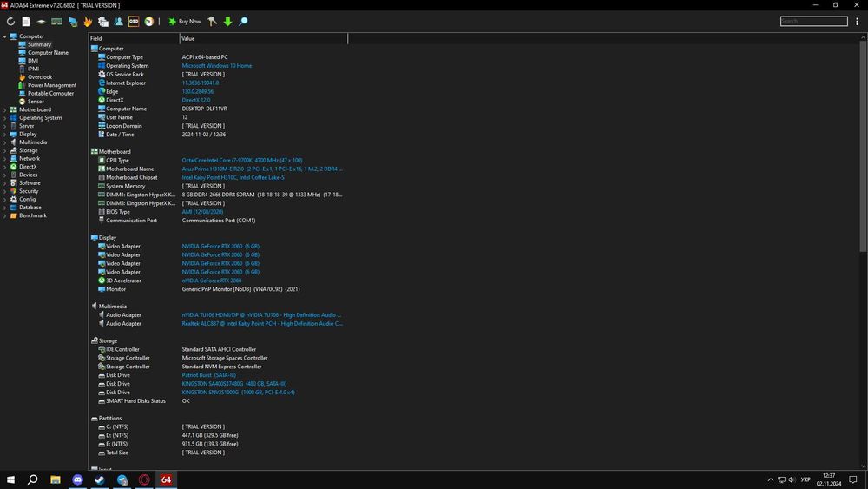This screenshot has height=489, width=868.
Task: Click the disk benchmark toolbar icon
Action: pyautogui.click(x=41, y=22)
